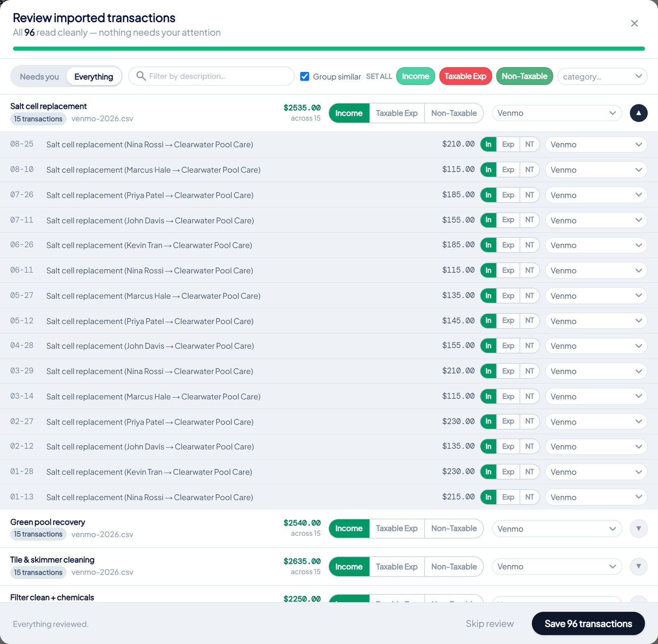Open category dropdown on 06-11 Nina Rossi row
The width and height of the screenshot is (658, 644).
pyautogui.click(x=596, y=270)
